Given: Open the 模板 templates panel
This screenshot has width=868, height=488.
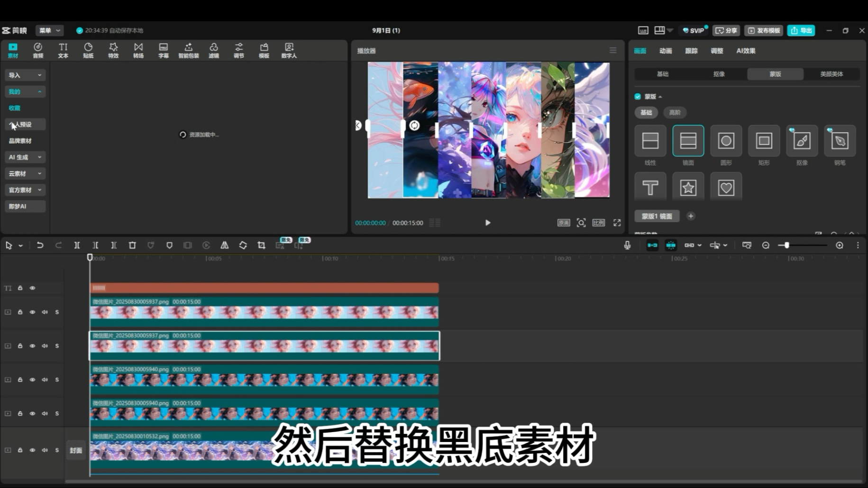Looking at the screenshot, I should coord(264,50).
